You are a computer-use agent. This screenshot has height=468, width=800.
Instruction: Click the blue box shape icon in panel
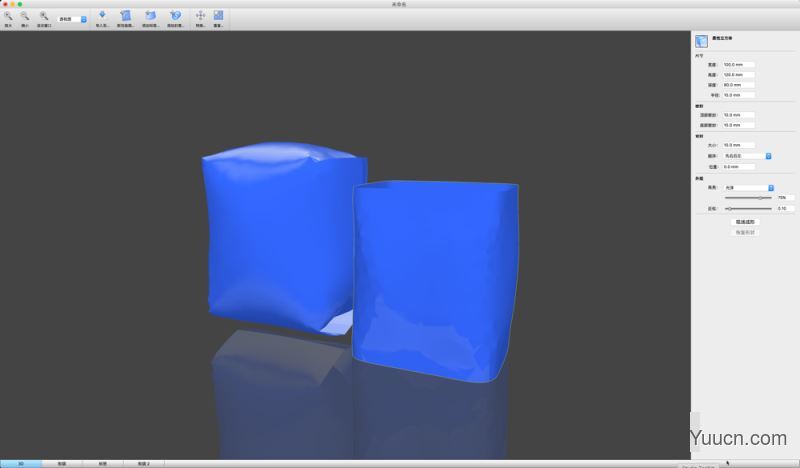click(702, 41)
